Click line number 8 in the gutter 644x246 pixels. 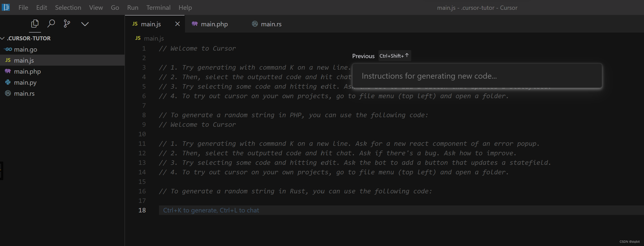click(144, 115)
